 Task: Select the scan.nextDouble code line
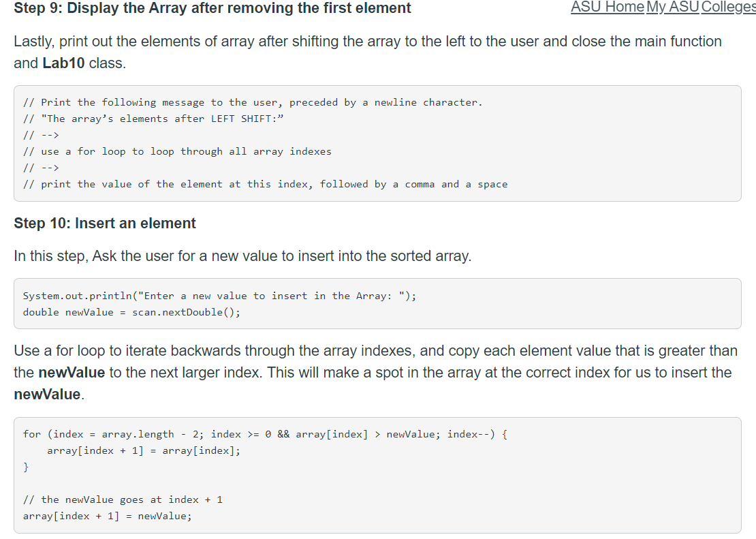[x=131, y=311]
